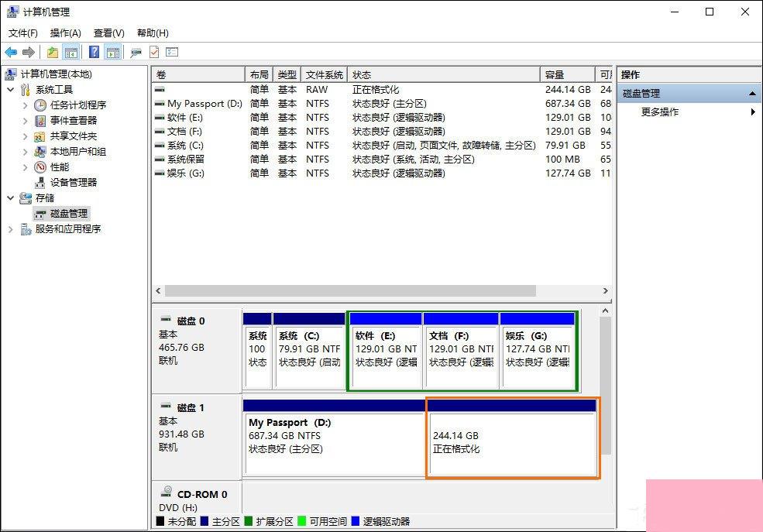Open the 查看(V) menu

109,33
